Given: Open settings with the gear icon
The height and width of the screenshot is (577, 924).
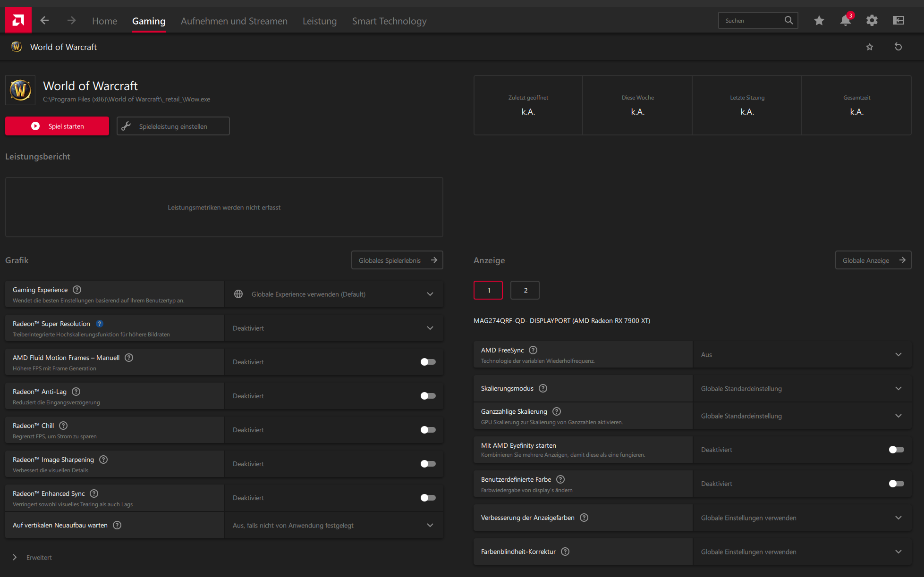Looking at the screenshot, I should pyautogui.click(x=872, y=20).
